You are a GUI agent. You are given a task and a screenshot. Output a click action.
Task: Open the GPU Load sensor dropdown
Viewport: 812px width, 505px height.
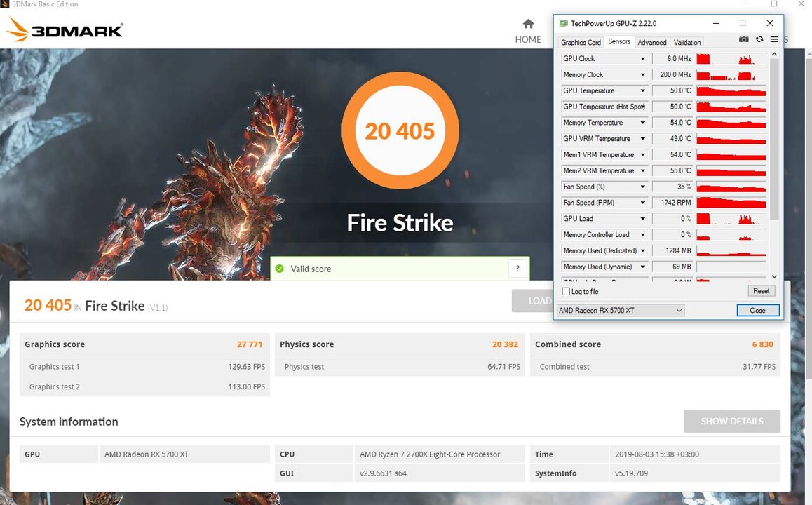click(x=643, y=219)
